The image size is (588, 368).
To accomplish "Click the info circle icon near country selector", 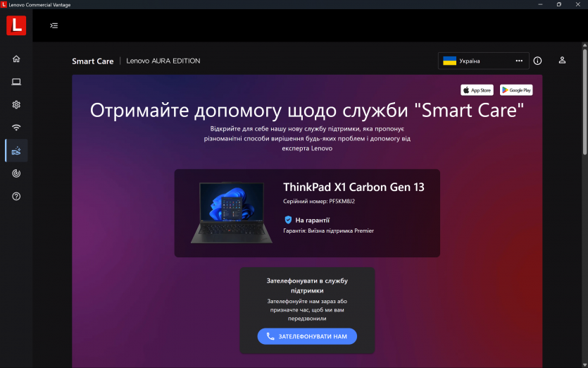I will pyautogui.click(x=537, y=61).
